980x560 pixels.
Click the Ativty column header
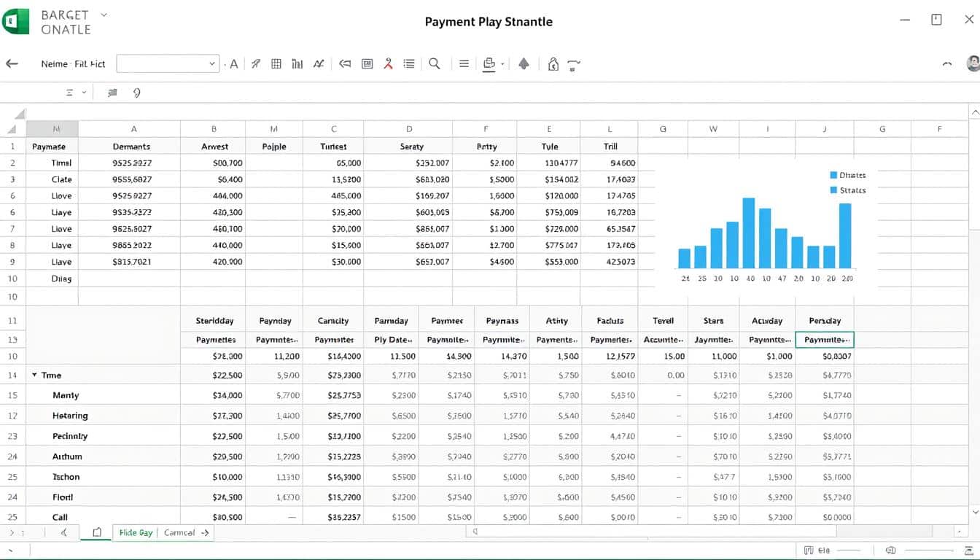(557, 321)
